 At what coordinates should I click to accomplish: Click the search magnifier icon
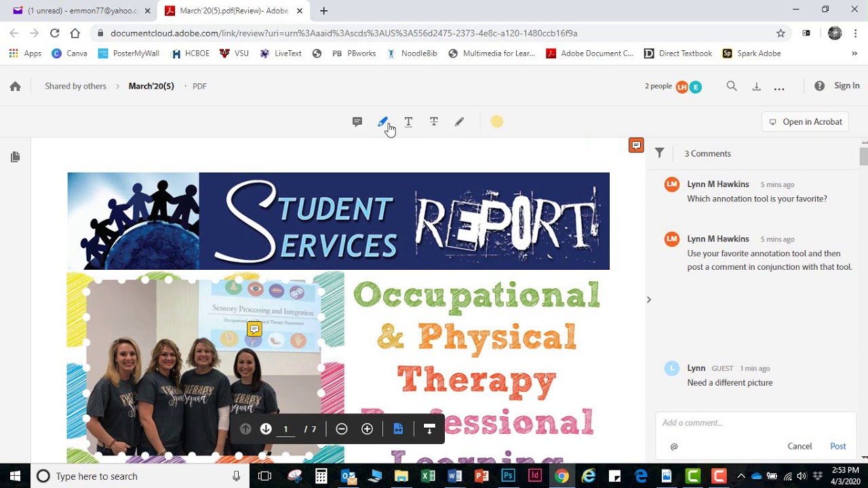click(732, 86)
